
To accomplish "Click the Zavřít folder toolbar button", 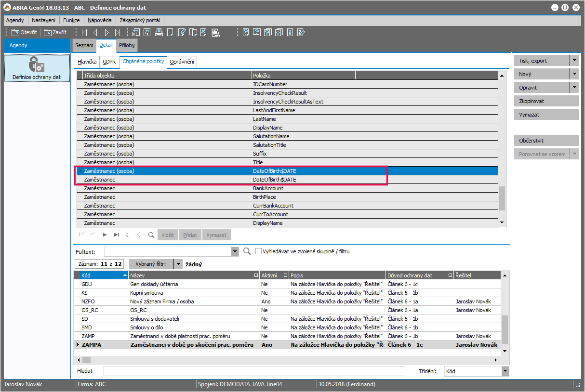I will 55,33.
